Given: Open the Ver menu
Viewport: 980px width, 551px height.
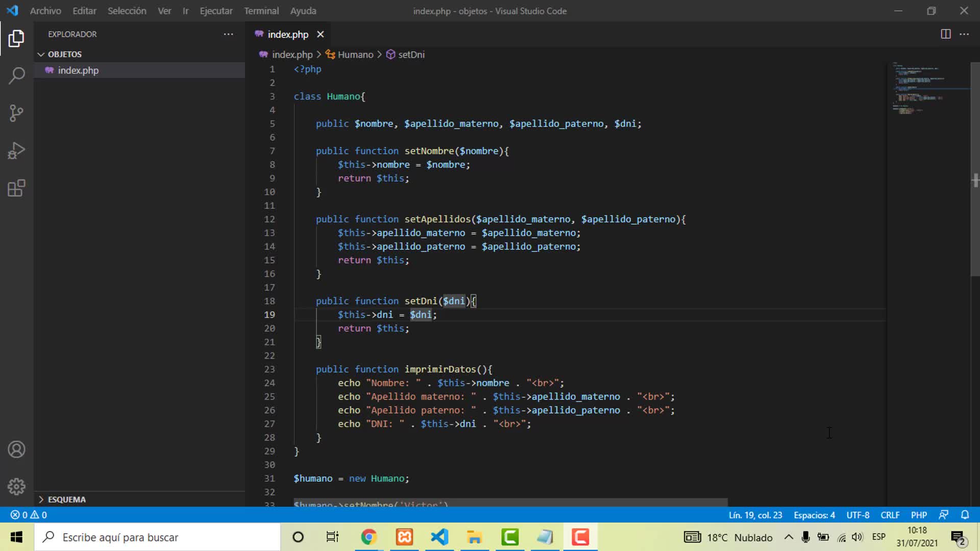Looking at the screenshot, I should 164,11.
